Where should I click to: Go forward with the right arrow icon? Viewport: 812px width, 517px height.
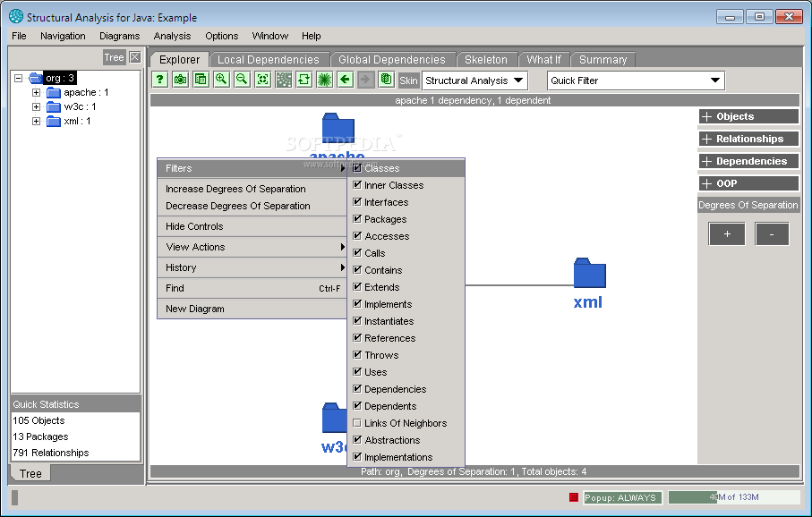(365, 80)
